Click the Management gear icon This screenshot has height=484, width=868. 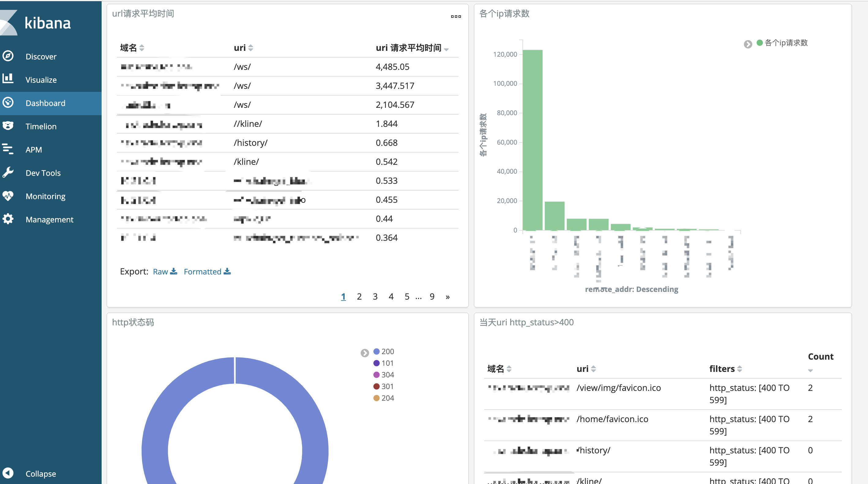pos(8,219)
